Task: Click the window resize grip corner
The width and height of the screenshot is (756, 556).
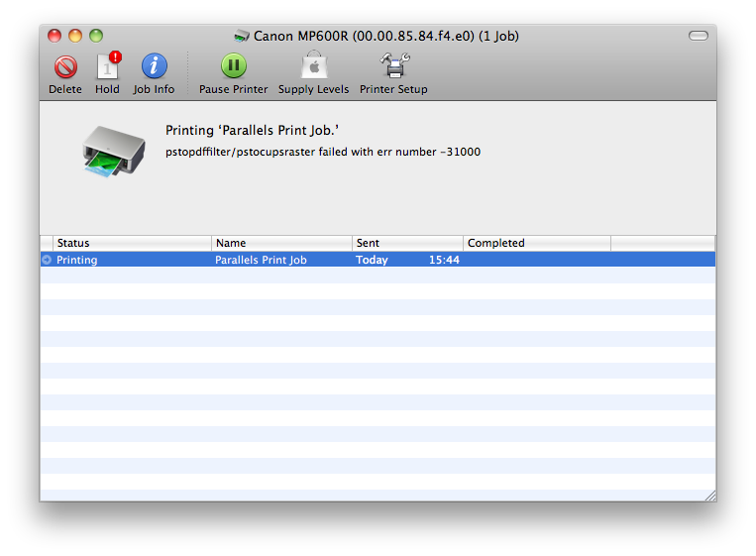Action: (x=710, y=496)
